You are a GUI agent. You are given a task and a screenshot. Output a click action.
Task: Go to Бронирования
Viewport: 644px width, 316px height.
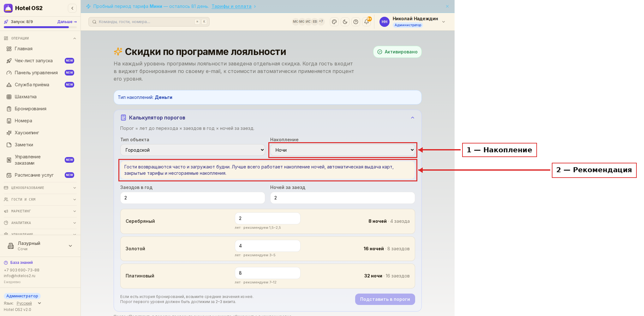(x=40, y=109)
